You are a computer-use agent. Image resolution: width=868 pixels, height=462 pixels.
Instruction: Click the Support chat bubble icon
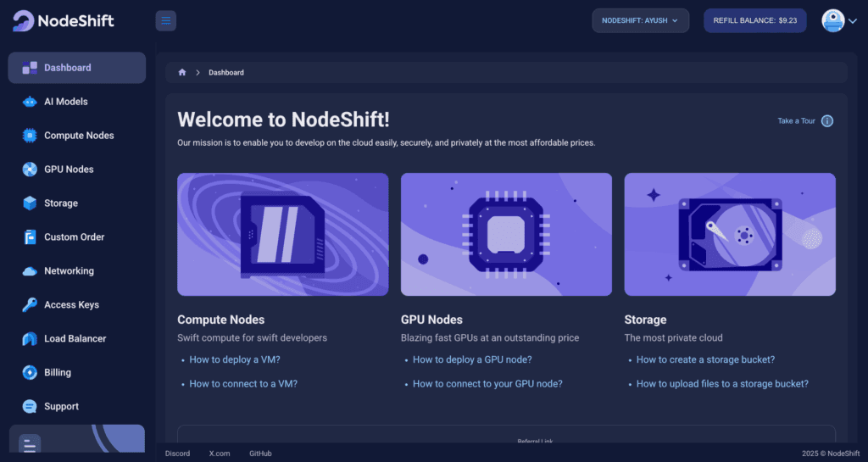[x=30, y=407]
